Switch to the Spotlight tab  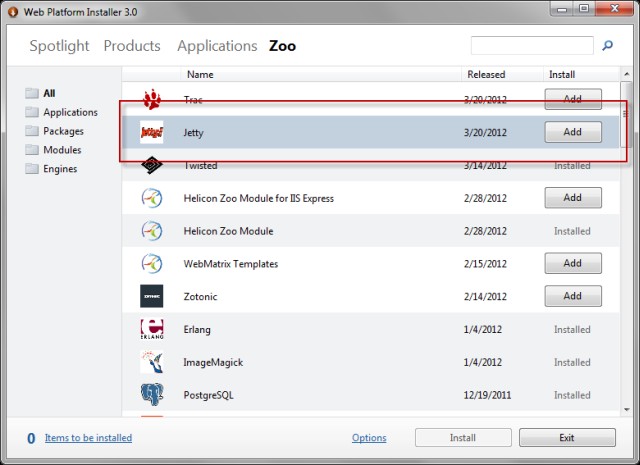pos(59,46)
